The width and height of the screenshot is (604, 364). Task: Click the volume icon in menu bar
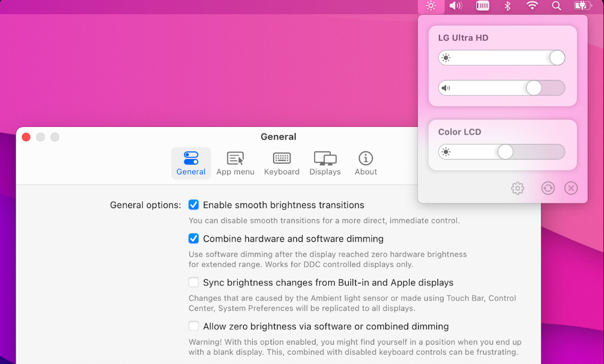click(x=456, y=6)
